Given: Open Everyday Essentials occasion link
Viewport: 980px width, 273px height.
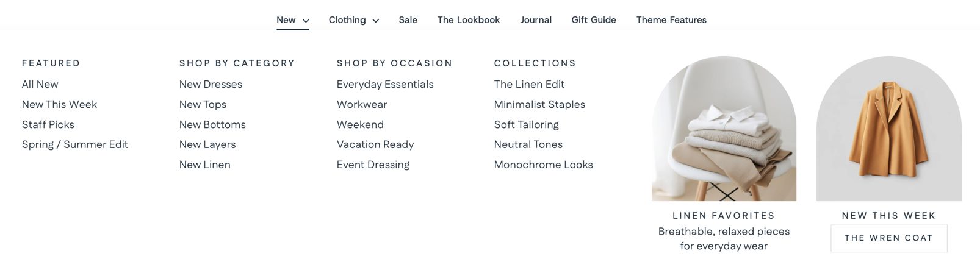Looking at the screenshot, I should pyautogui.click(x=384, y=84).
